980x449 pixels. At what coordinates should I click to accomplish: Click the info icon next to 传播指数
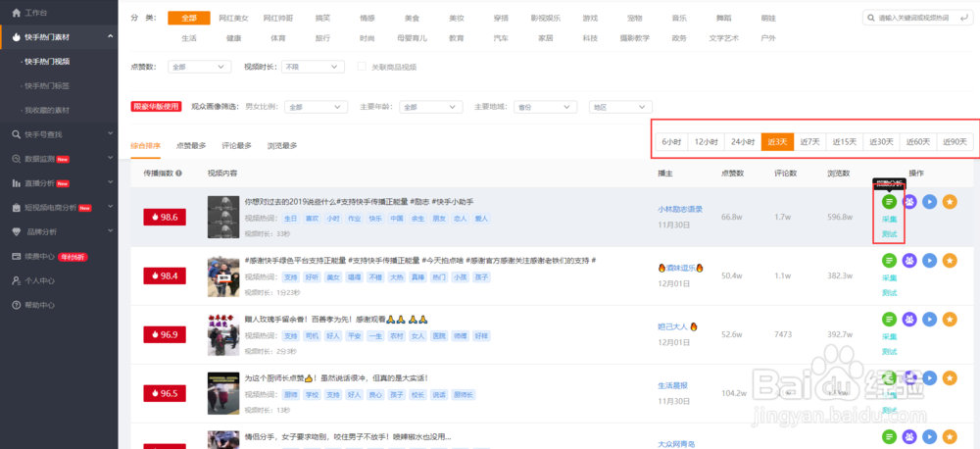point(179,173)
